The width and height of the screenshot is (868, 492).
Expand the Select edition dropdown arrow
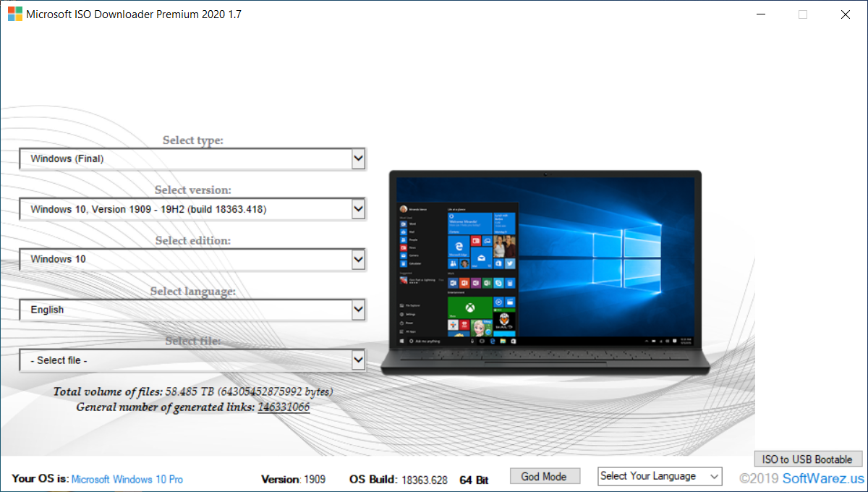(x=358, y=259)
